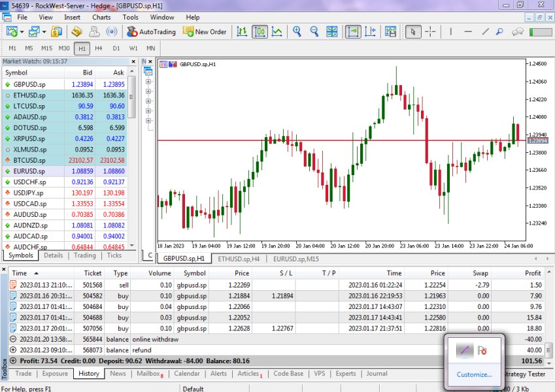Open the Trade tab in Toolbox
The image size is (555, 392).
click(x=24, y=374)
